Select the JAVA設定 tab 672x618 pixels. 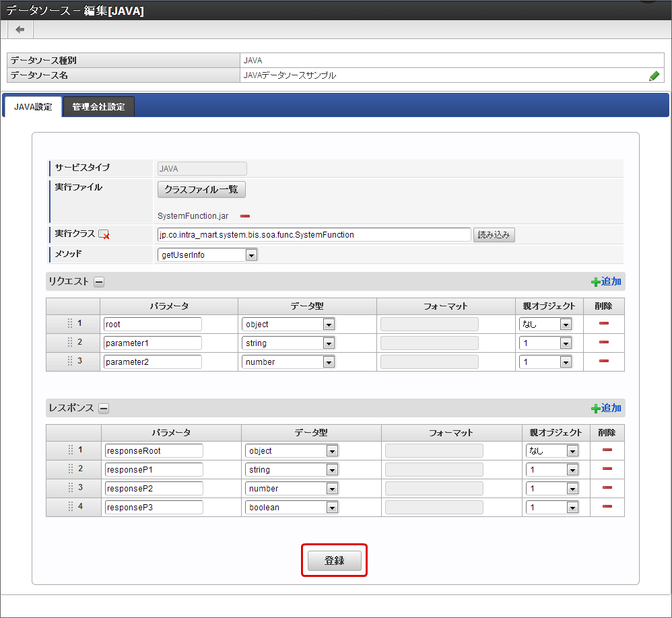(33, 107)
